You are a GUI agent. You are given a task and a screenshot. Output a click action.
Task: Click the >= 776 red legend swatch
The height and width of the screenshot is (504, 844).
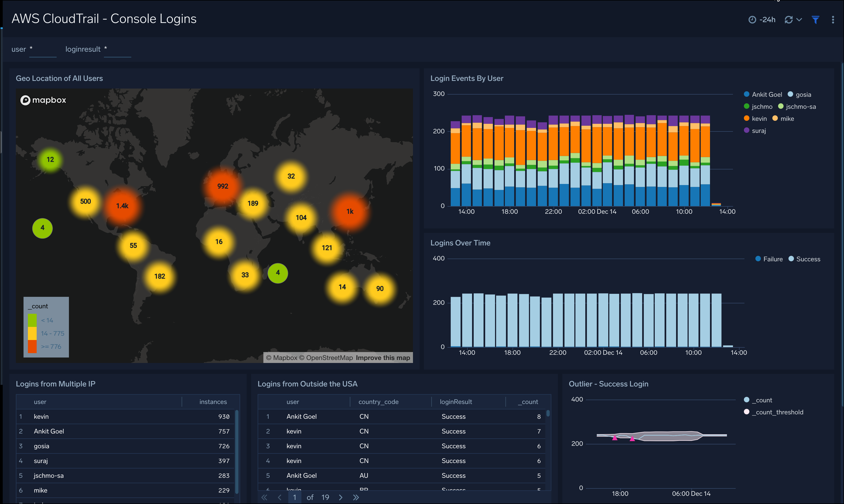[32, 346]
